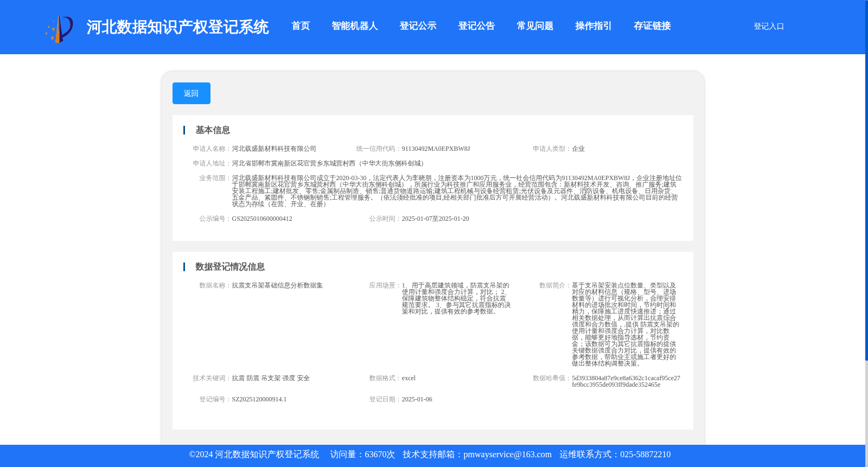Screen dimensions: 868x467
Task: Click the 返回 button
Action: tap(192, 93)
